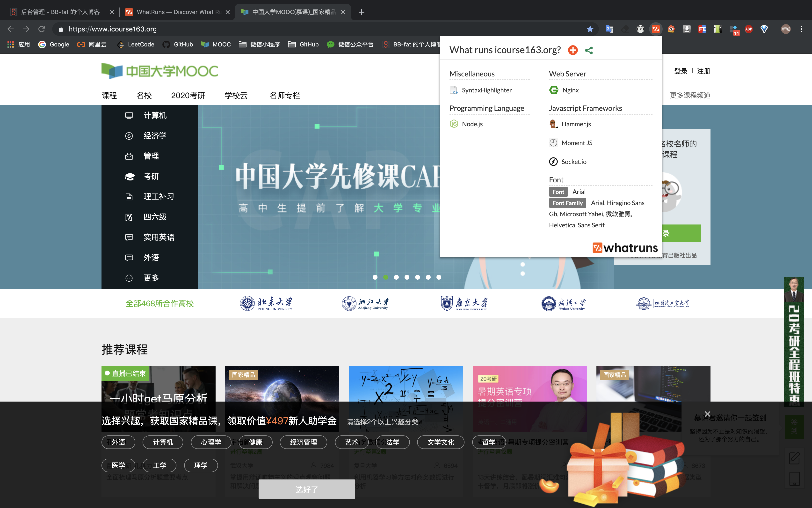Click the WhatRuns extension icon in toolbar
The image size is (812, 508).
[x=656, y=29]
